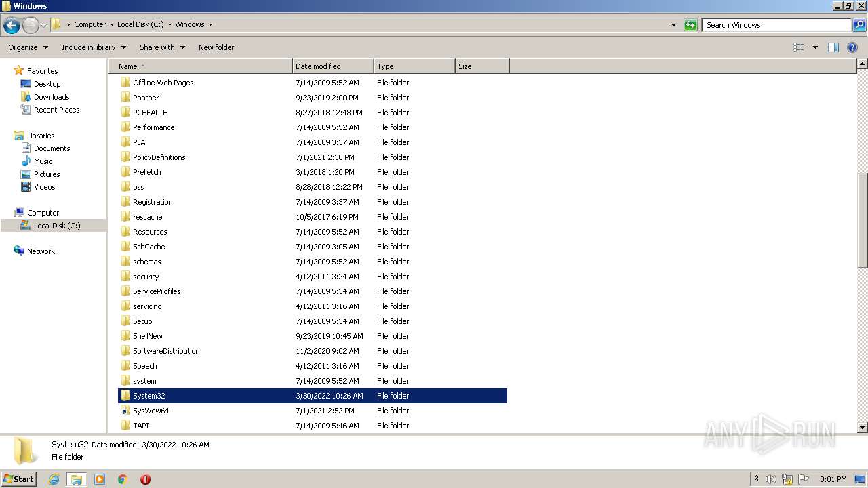Toggle the preview pane
This screenshot has width=868, height=488.
coord(833,47)
